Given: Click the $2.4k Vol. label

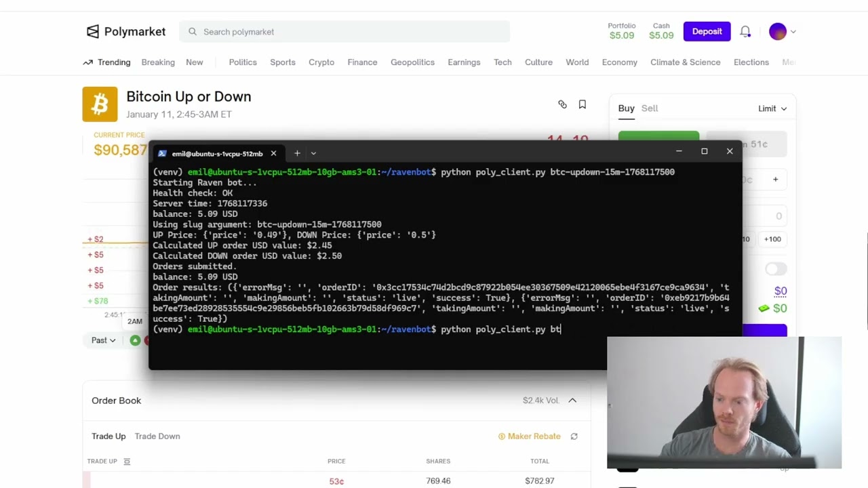Looking at the screenshot, I should coord(541,401).
